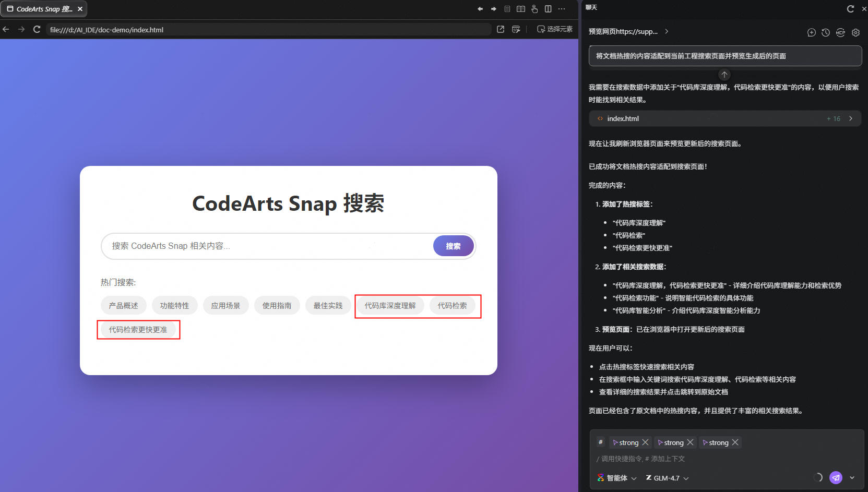Viewport: 868px width, 492px height.
Task: Click the purple send message button
Action: 836,477
